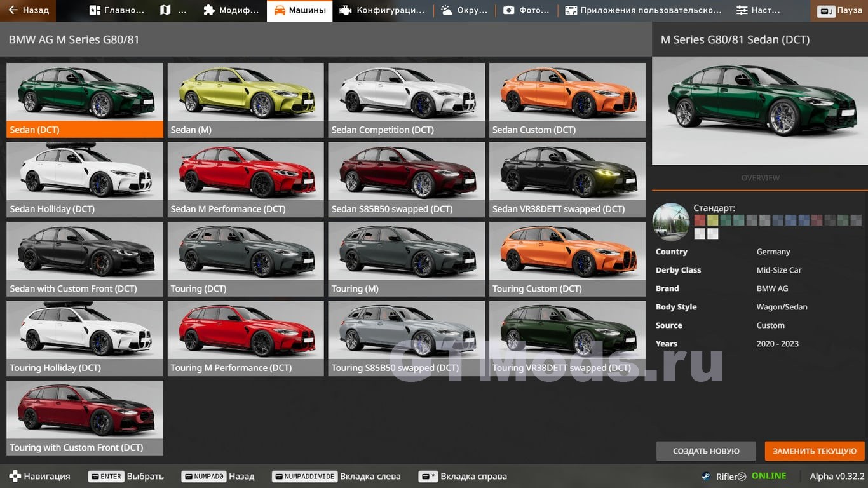Click the ONLINE status text
The width and height of the screenshot is (868, 488).
click(x=769, y=476)
